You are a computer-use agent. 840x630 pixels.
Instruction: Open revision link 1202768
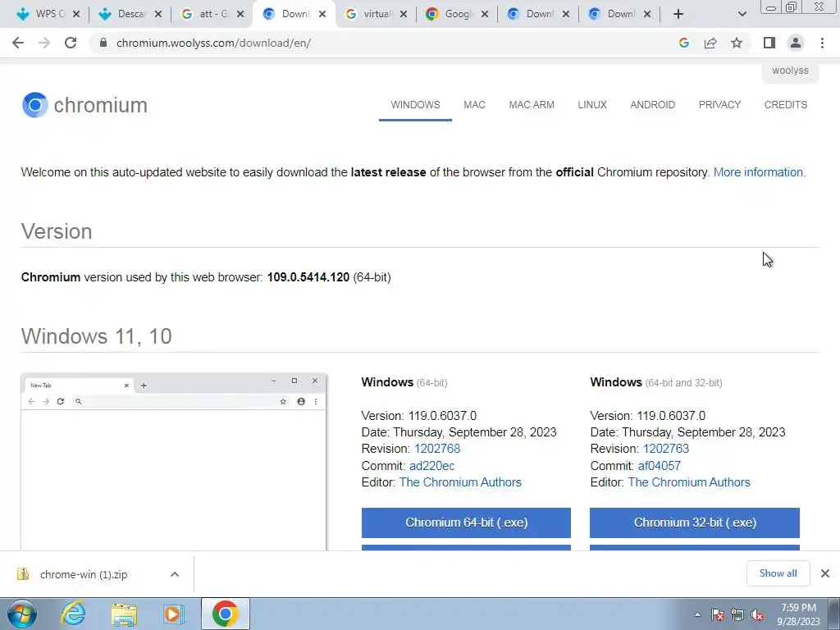point(437,449)
